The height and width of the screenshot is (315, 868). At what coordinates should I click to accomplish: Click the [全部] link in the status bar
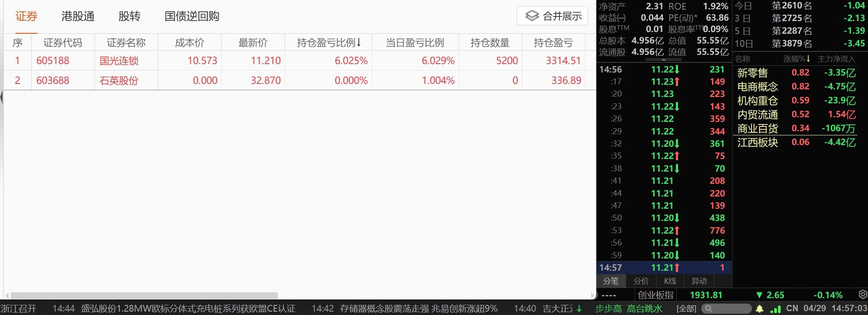(686, 309)
